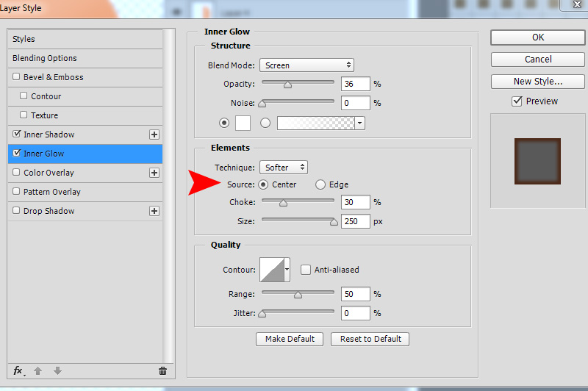Click the Cancel button
This screenshot has width=588, height=391.
[538, 60]
